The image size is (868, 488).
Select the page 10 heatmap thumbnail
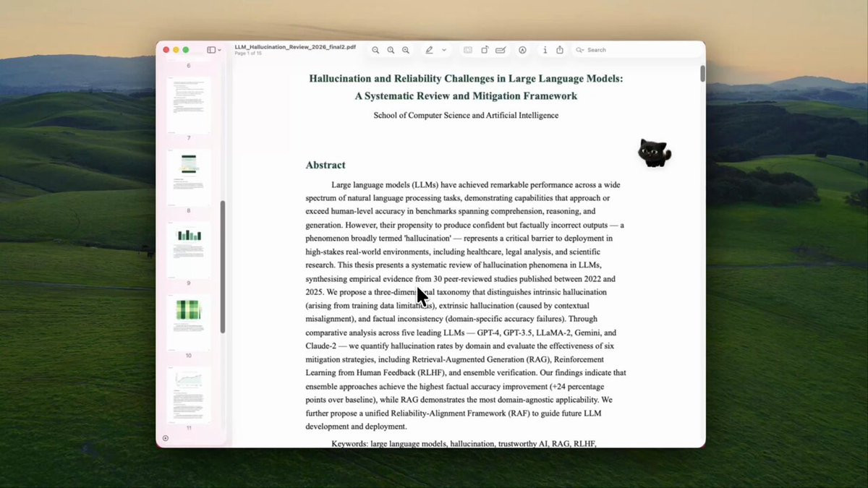(189, 322)
